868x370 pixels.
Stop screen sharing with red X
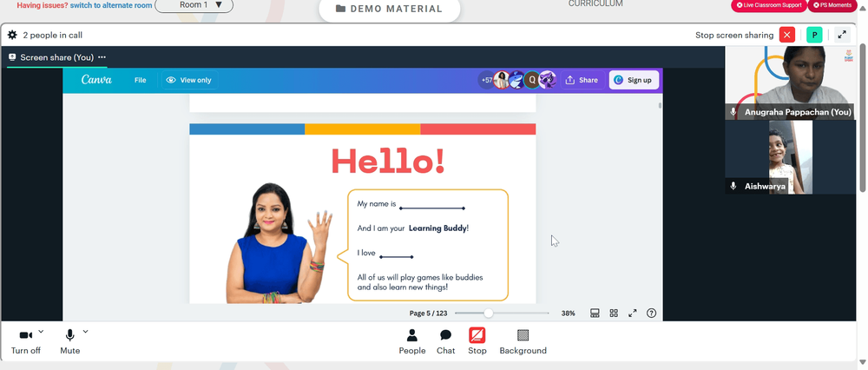pyautogui.click(x=786, y=35)
